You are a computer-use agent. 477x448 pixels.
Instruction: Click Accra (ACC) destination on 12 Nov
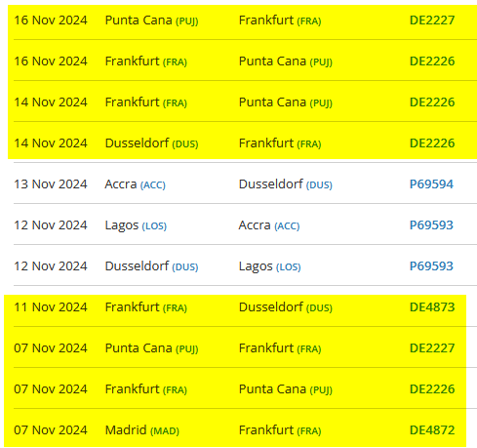coord(269,225)
